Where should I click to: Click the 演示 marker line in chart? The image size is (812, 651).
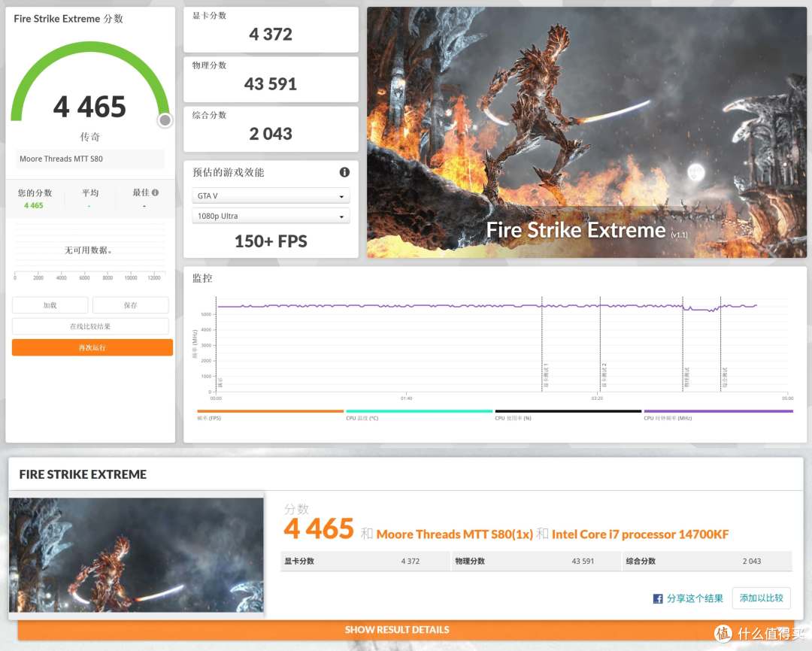(217, 344)
